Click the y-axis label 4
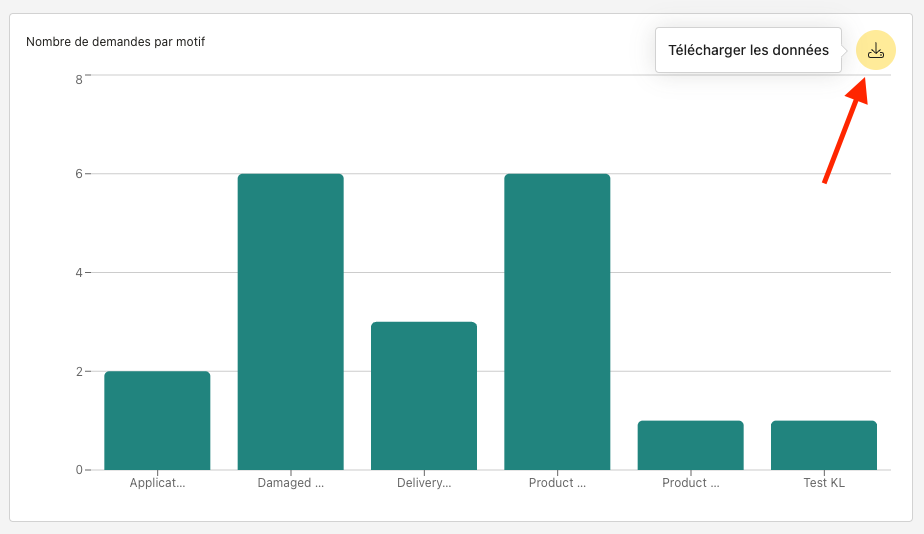This screenshot has height=534, width=924. pos(78,272)
